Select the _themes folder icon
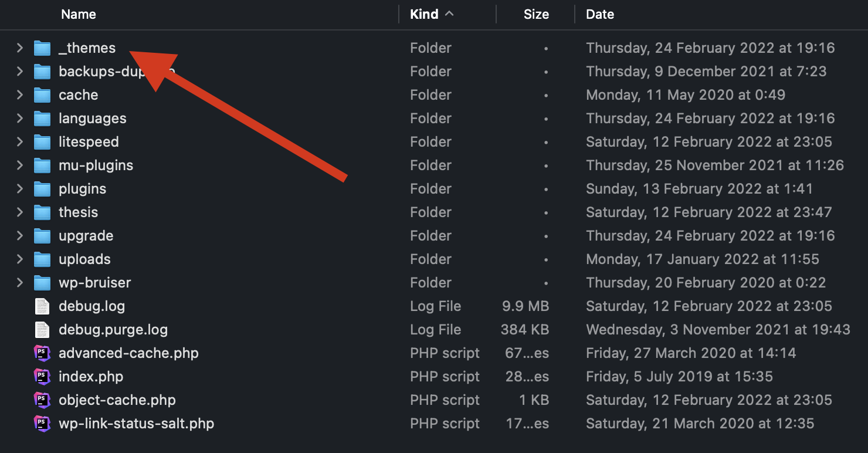The image size is (868, 453). [x=42, y=48]
